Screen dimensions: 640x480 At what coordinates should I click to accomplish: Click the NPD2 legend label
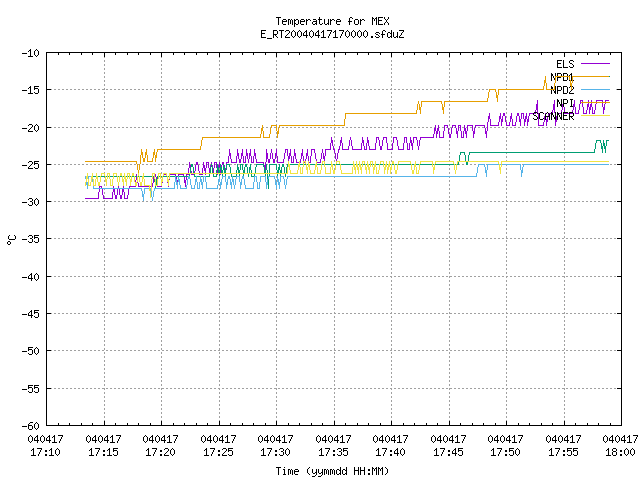pyautogui.click(x=562, y=90)
